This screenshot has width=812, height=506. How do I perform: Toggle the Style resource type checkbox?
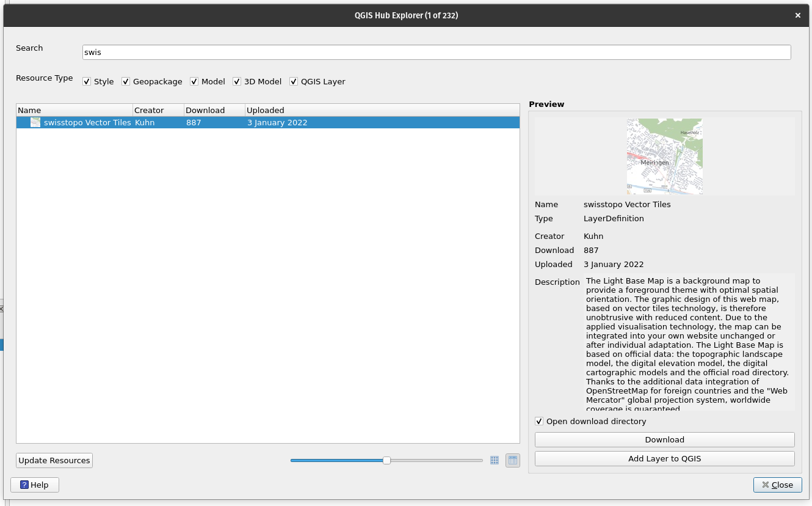[87, 81]
